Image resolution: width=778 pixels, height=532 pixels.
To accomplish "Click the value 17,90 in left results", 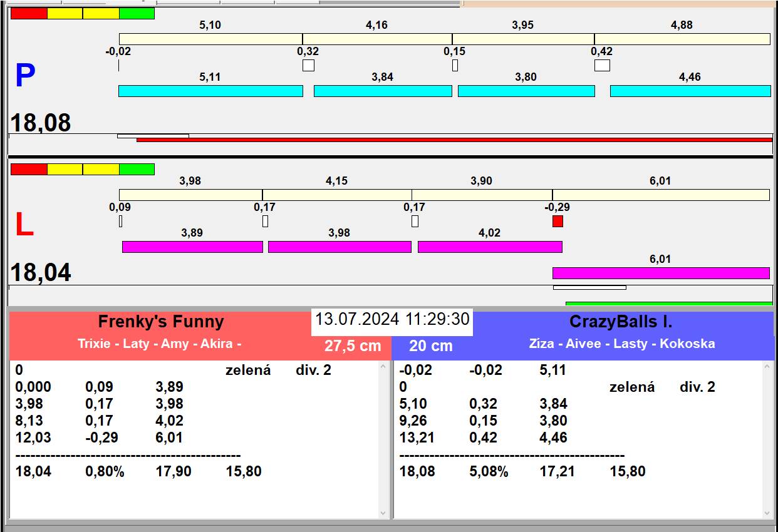I will coord(174,472).
